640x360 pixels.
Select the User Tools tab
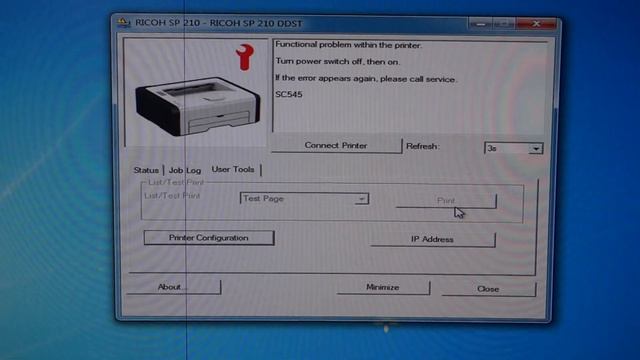click(233, 169)
